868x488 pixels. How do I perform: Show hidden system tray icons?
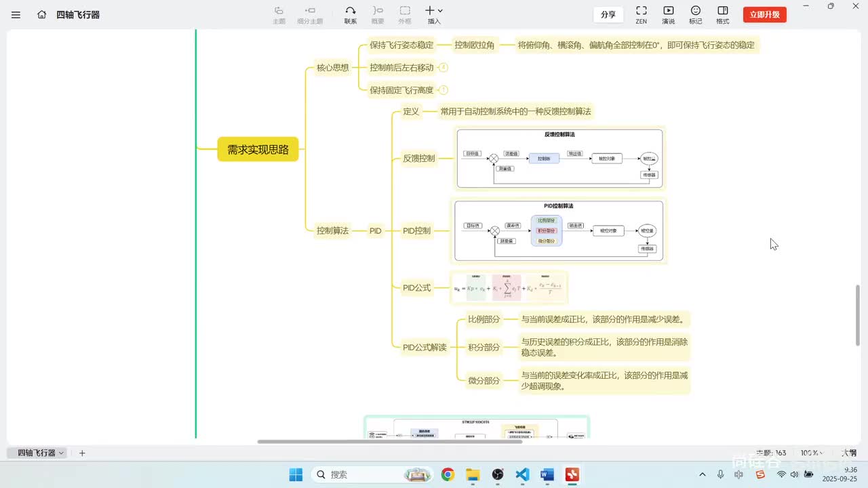coord(702,474)
